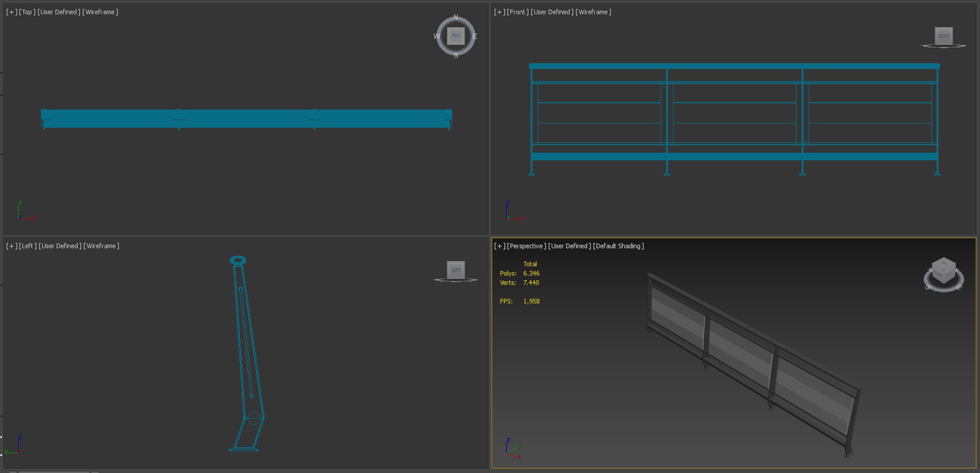Select the railing bar in the Top viewport
The width and height of the screenshot is (980, 473).
pyautogui.click(x=246, y=119)
